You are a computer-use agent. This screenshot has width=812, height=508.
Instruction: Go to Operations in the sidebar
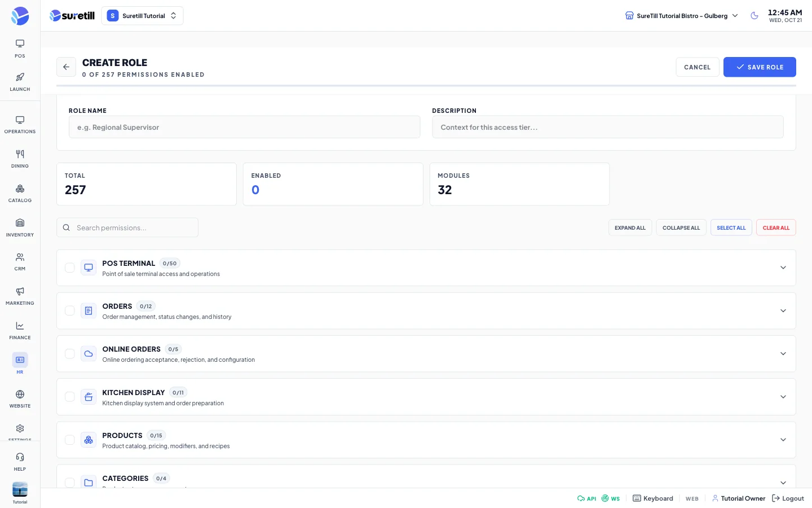click(x=20, y=125)
